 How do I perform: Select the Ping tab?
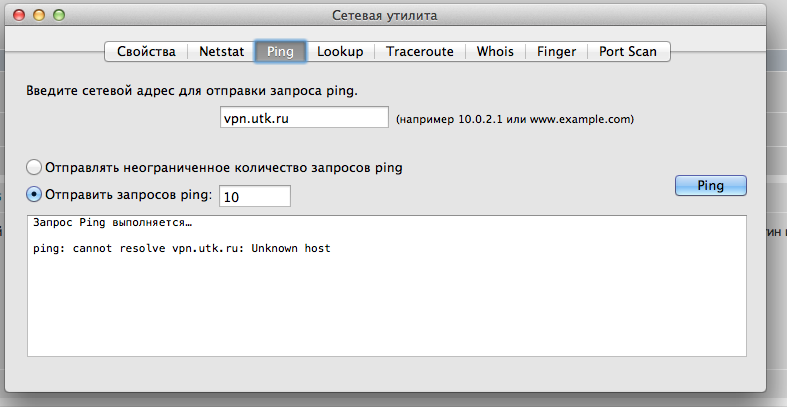280,51
